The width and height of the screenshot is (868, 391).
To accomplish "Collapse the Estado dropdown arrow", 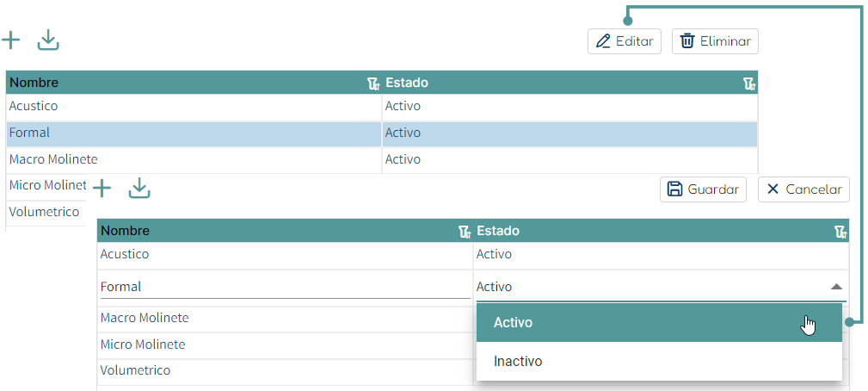I will click(836, 287).
